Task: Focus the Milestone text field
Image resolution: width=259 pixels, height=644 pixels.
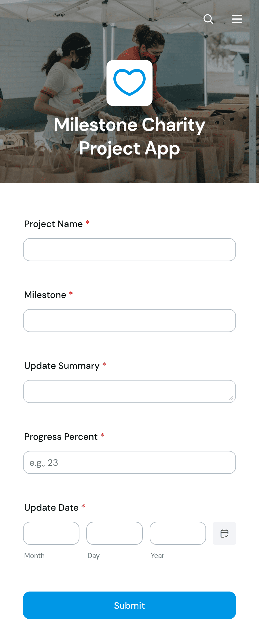Action: pos(129,321)
